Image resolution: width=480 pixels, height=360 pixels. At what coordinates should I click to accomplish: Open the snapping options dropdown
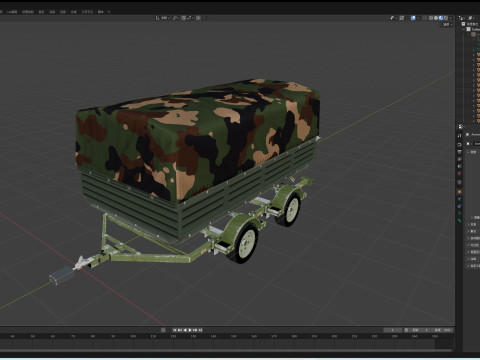coord(190,18)
